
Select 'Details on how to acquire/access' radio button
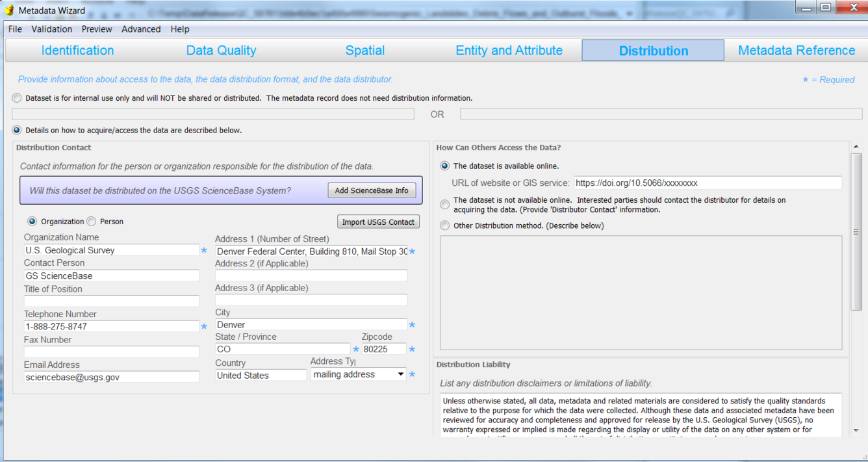[x=17, y=130]
